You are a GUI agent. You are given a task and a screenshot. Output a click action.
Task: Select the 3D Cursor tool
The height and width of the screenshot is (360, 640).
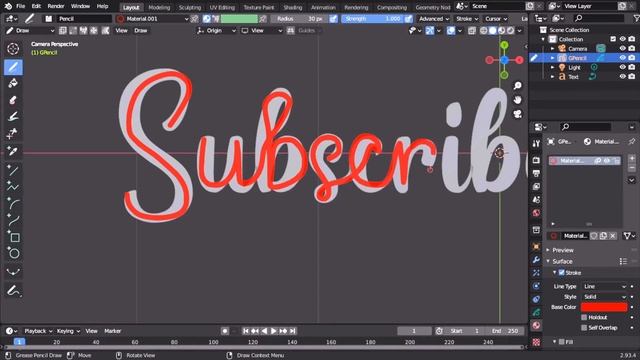pos(13,49)
